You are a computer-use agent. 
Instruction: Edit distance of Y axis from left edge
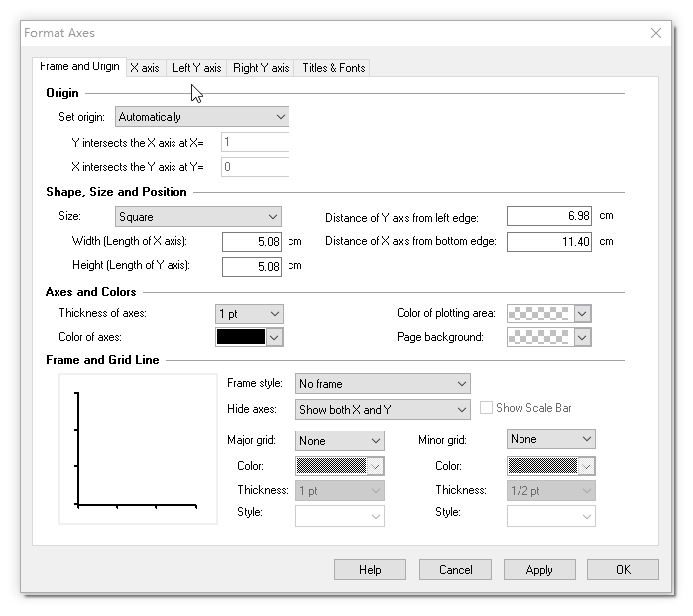pyautogui.click(x=549, y=216)
